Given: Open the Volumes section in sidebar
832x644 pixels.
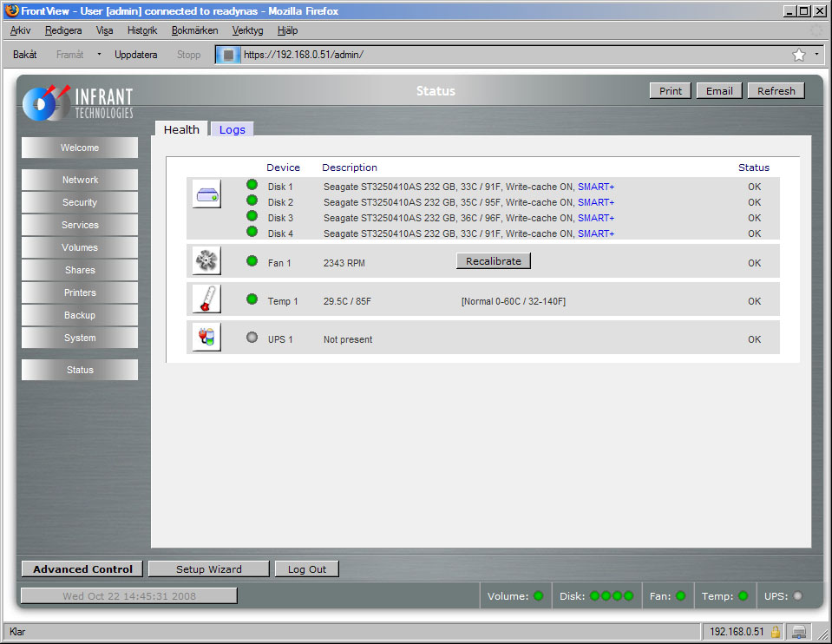Looking at the screenshot, I should point(80,247).
